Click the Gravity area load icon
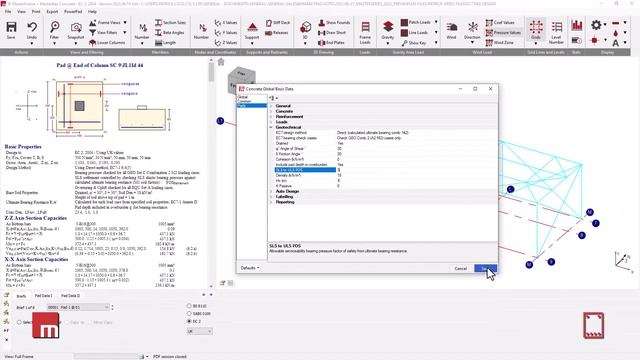The width and height of the screenshot is (640, 360). coord(388,27)
